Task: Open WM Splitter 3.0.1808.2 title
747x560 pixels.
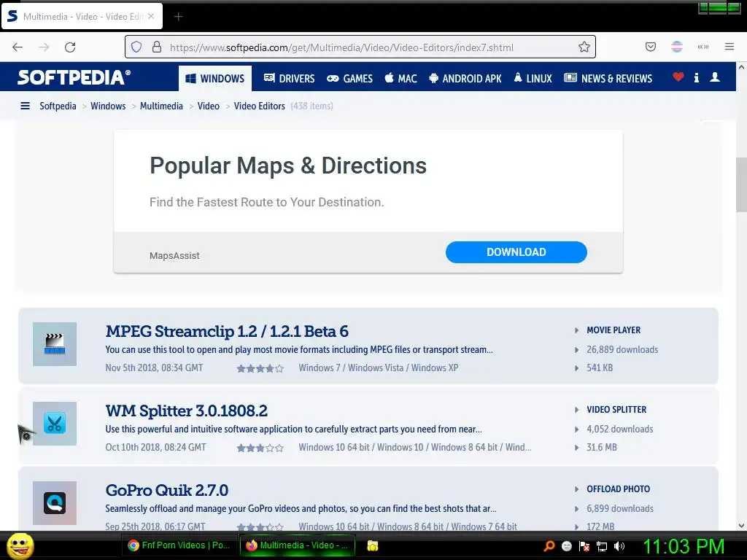Action: [186, 411]
